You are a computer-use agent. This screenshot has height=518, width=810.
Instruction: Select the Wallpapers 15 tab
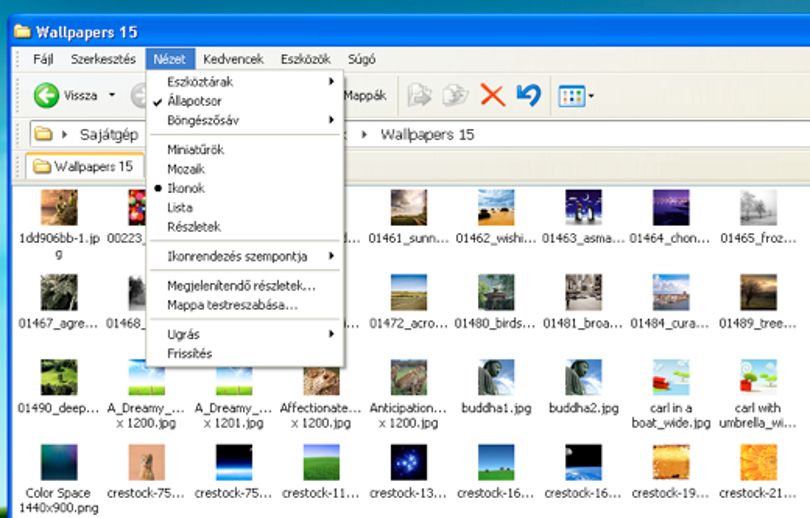85,166
